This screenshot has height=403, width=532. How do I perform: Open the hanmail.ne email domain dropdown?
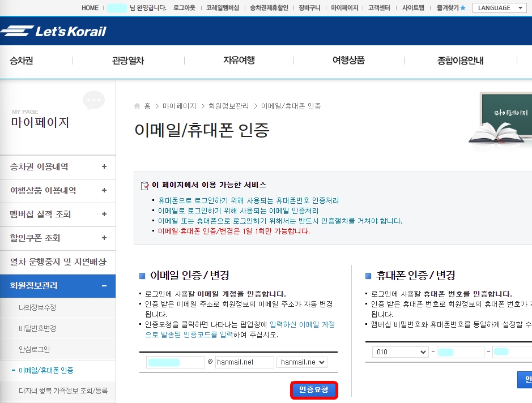click(301, 362)
